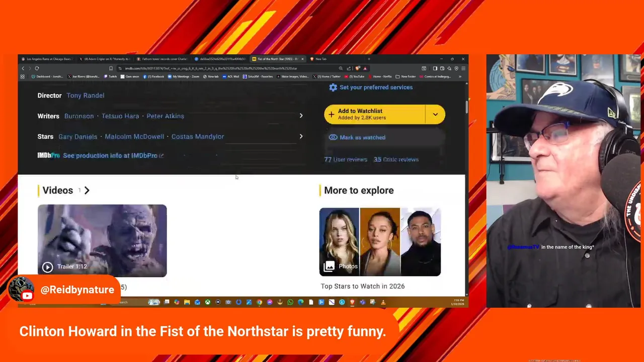
Task: Click the plus icon on Add to Watchlist
Action: 331,114
